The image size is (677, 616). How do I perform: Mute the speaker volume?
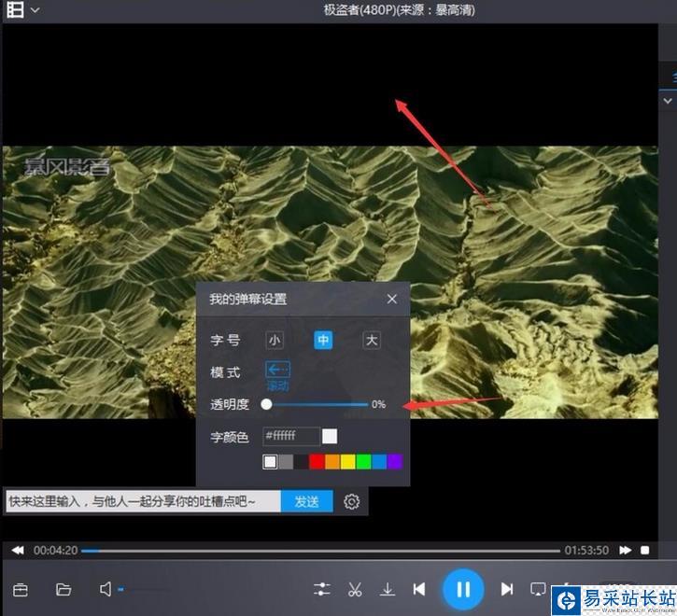click(x=106, y=589)
